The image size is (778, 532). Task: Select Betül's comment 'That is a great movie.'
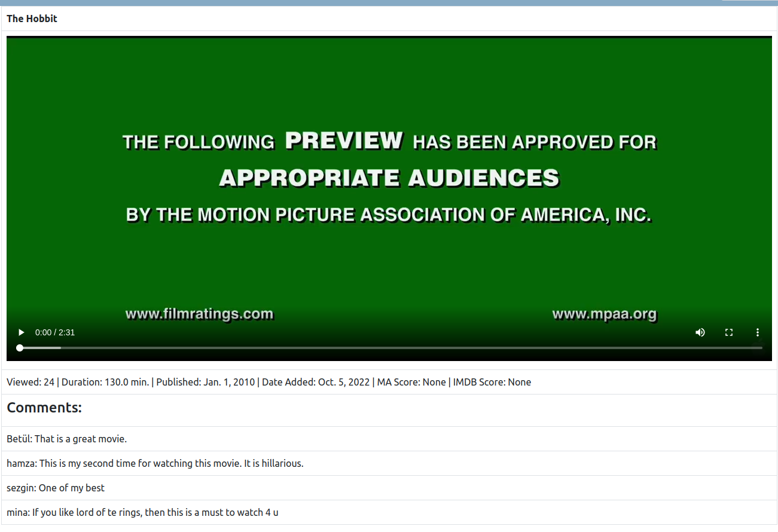pyautogui.click(x=66, y=439)
